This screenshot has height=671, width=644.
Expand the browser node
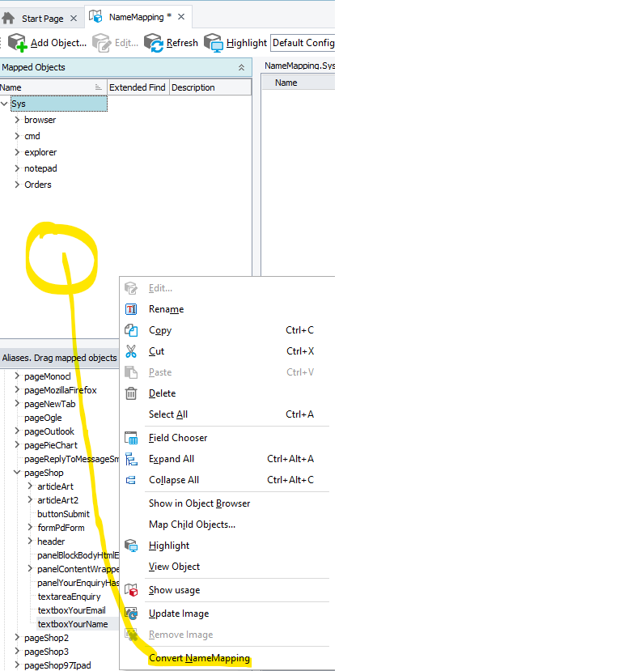click(17, 120)
